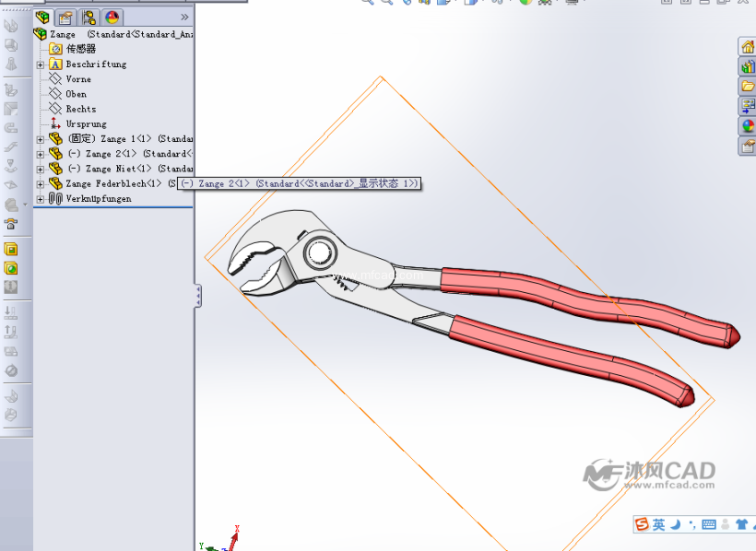
Task: Switch to the FeatureManager design tree tab
Action: tap(42, 17)
